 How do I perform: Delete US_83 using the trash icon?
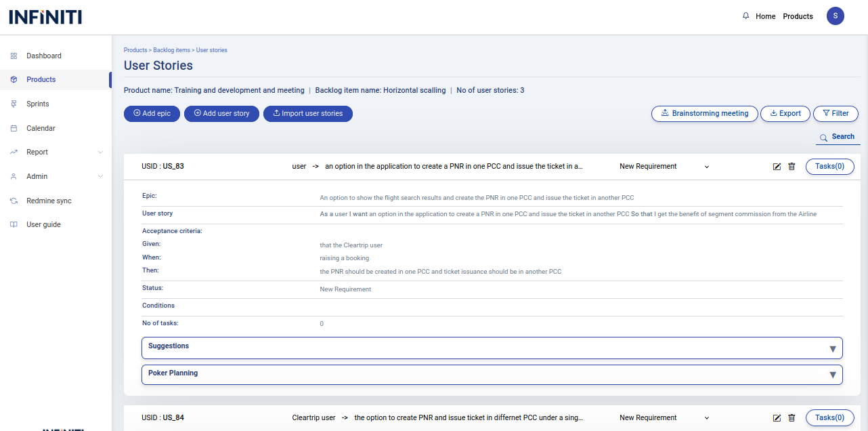pyautogui.click(x=791, y=167)
